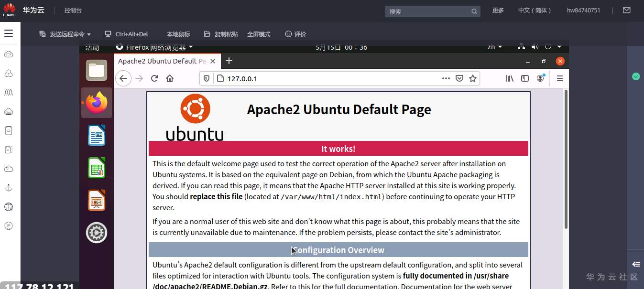Viewport: 644px width, 289px height.
Task: Click the 评价 feedback button
Action: click(295, 34)
